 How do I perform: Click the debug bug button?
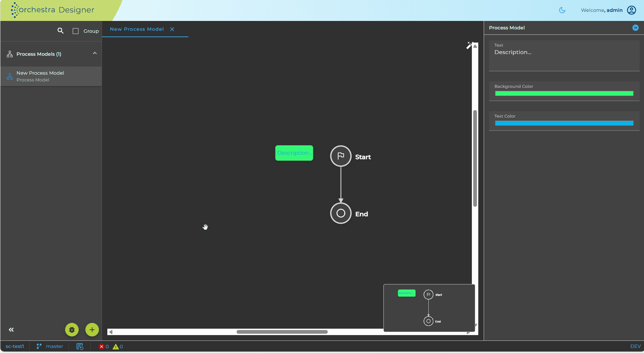pos(72,330)
